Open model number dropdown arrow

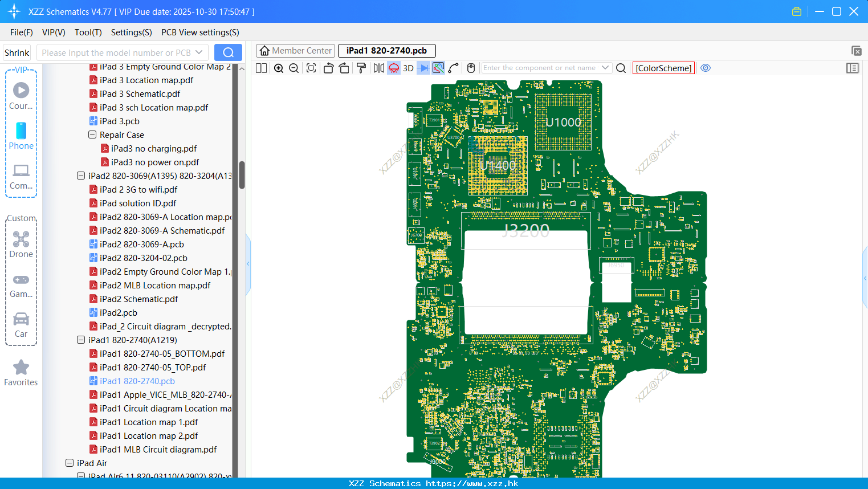click(x=199, y=52)
